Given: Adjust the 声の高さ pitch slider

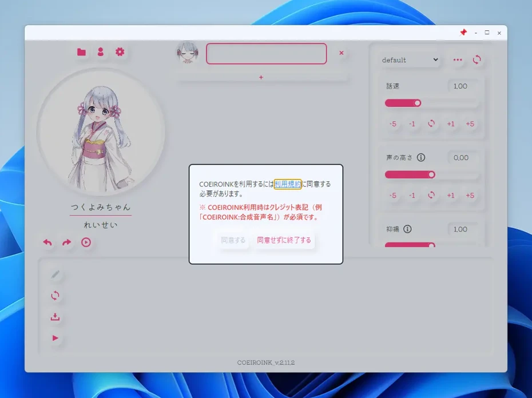Looking at the screenshot, I should pyautogui.click(x=431, y=175).
